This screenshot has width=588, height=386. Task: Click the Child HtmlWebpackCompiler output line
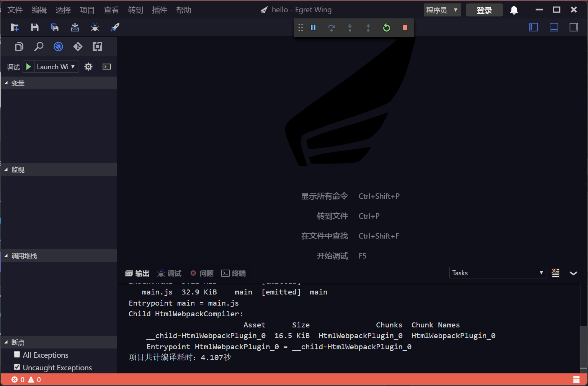(186, 314)
